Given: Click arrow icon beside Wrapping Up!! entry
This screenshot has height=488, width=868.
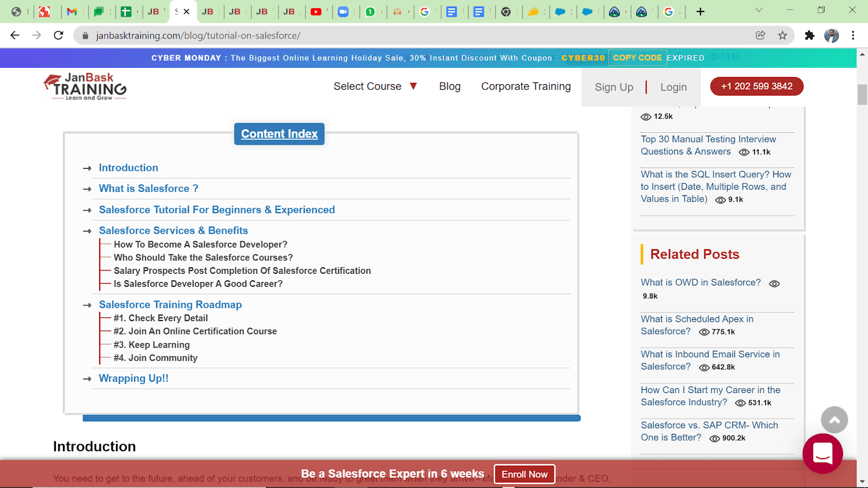Looking at the screenshot, I should 87,378.
